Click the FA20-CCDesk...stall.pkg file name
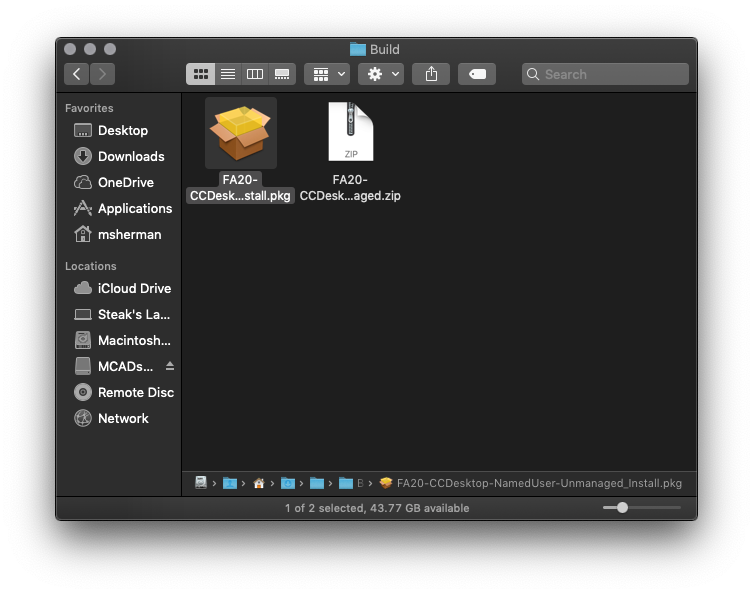The height and width of the screenshot is (594, 753). point(240,188)
